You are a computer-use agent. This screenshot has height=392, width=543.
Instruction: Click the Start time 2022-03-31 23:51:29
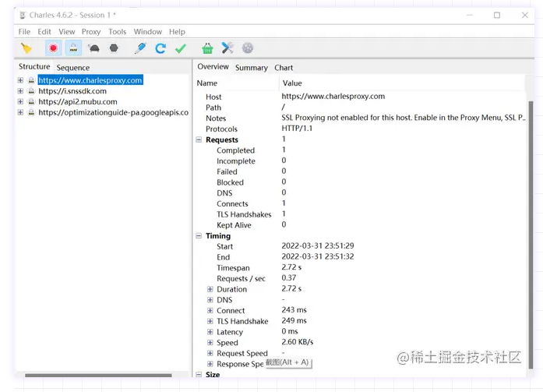click(318, 245)
